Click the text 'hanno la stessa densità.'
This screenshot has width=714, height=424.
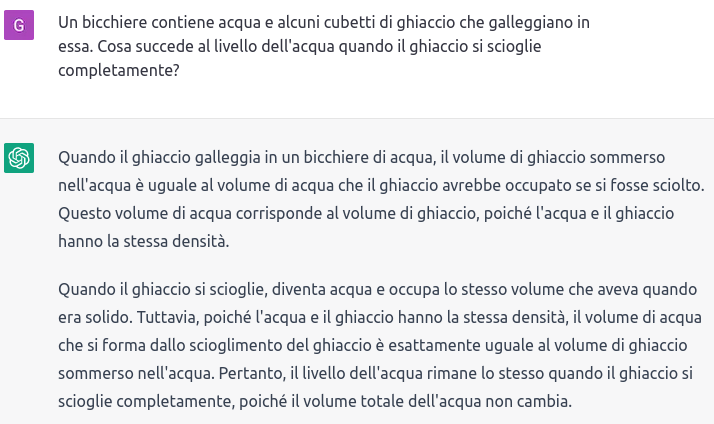[x=143, y=241]
